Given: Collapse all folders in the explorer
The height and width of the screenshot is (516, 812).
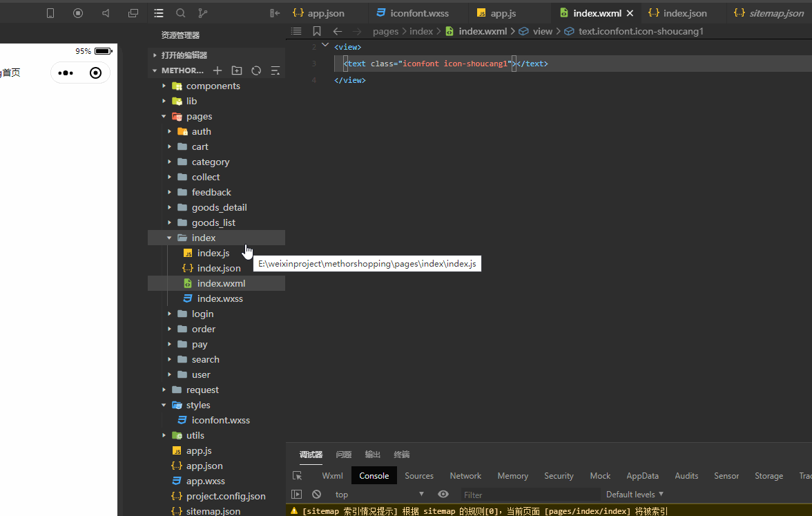Looking at the screenshot, I should 275,70.
